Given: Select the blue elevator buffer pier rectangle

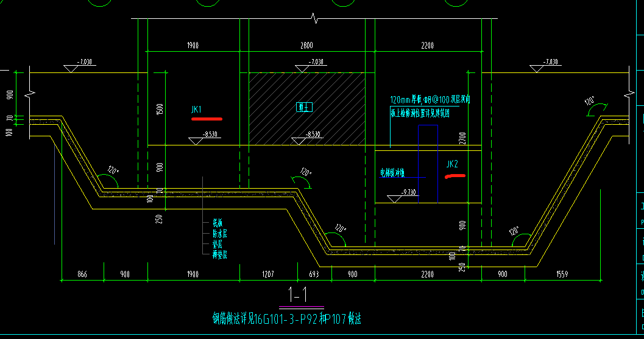Looking at the screenshot, I should 428,164.
